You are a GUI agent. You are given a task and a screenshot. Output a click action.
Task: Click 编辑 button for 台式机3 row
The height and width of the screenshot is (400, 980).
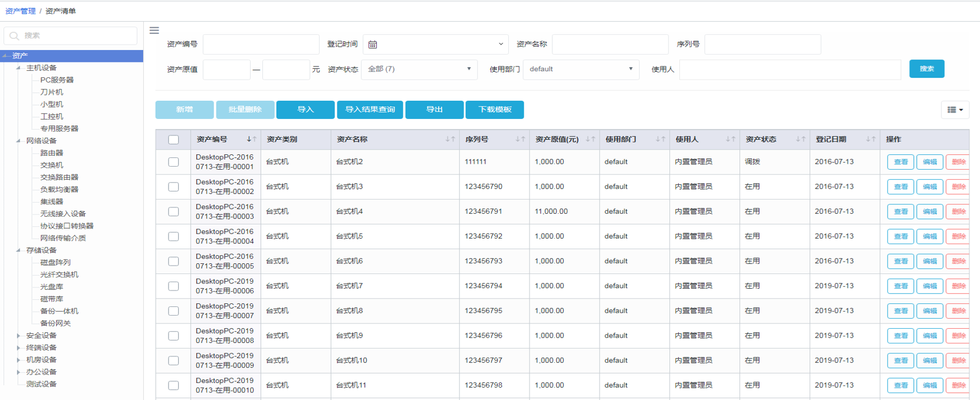[x=929, y=187]
